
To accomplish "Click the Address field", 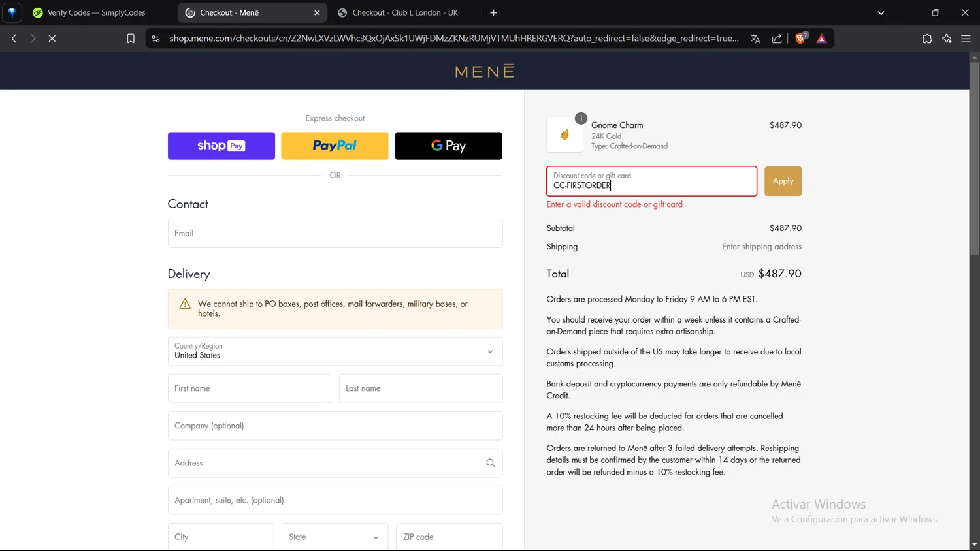I will tap(335, 463).
